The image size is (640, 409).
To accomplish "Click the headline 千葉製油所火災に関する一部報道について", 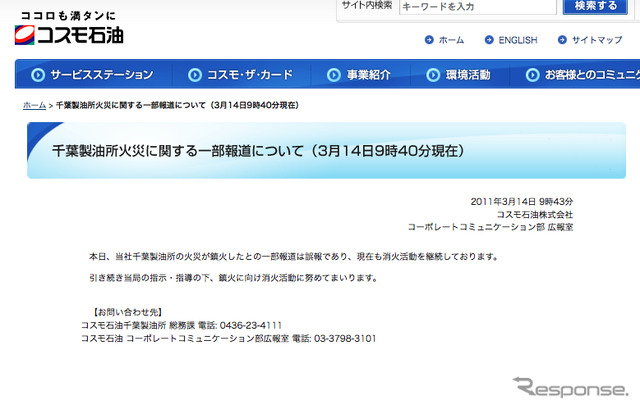I will (x=258, y=151).
